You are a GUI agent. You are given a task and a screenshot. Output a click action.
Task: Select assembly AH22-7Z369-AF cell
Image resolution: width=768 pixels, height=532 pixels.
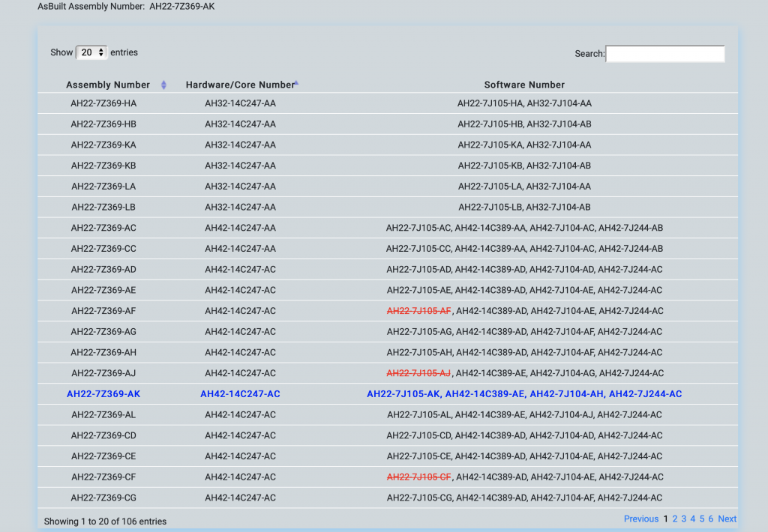click(x=103, y=311)
